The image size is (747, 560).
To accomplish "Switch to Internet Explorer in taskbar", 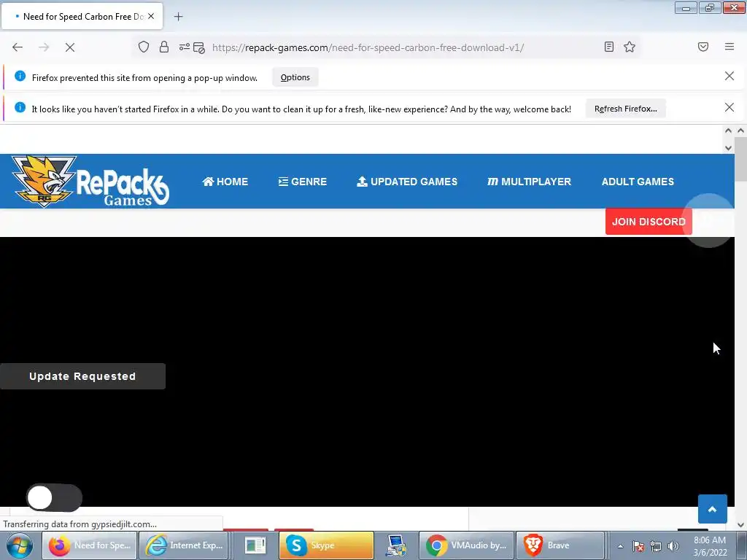I will tap(184, 545).
